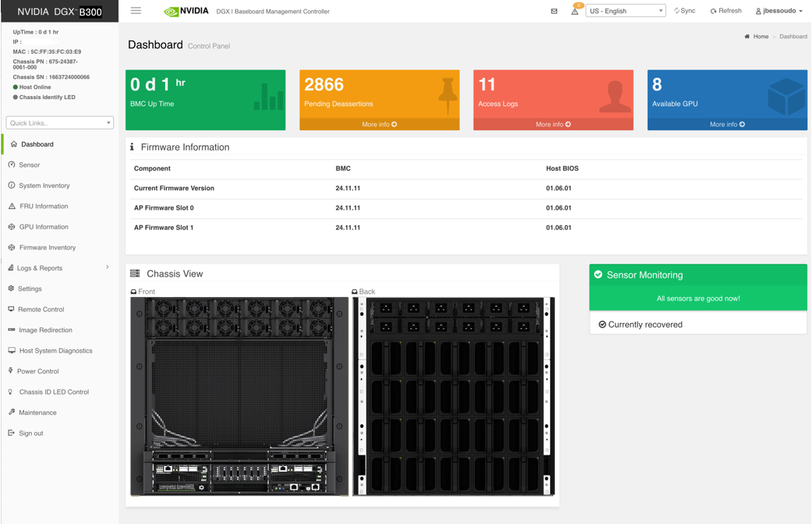Viewport: 812px width, 524px height.
Task: Select GPU Information in the sidebar
Action: pos(43,226)
